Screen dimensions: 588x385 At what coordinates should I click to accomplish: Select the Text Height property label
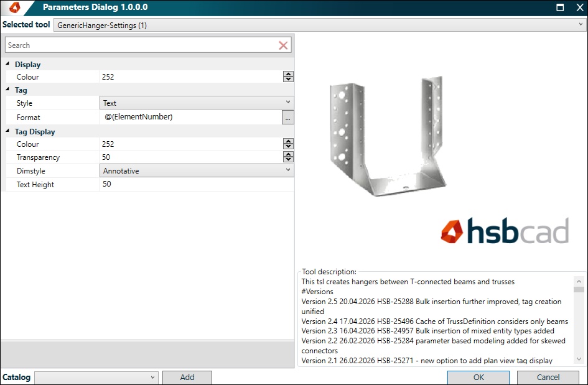pyautogui.click(x=35, y=185)
